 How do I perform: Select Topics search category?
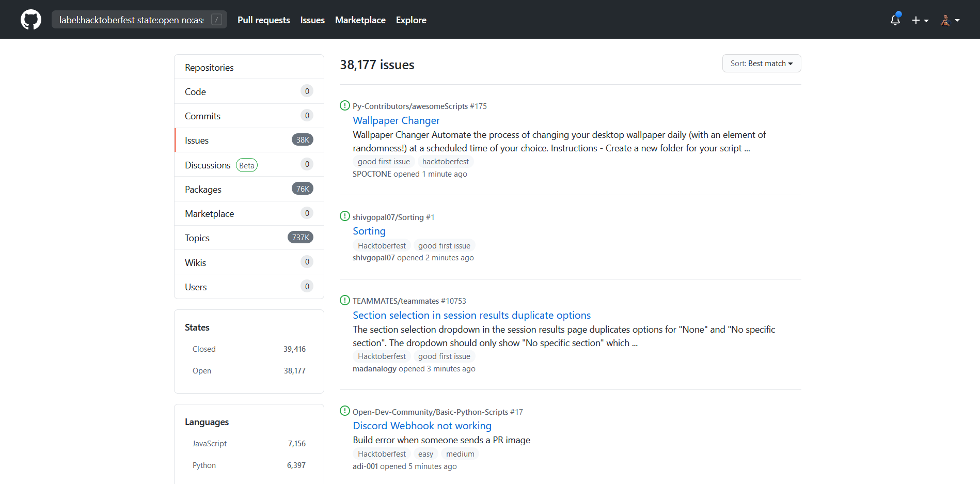click(249, 238)
